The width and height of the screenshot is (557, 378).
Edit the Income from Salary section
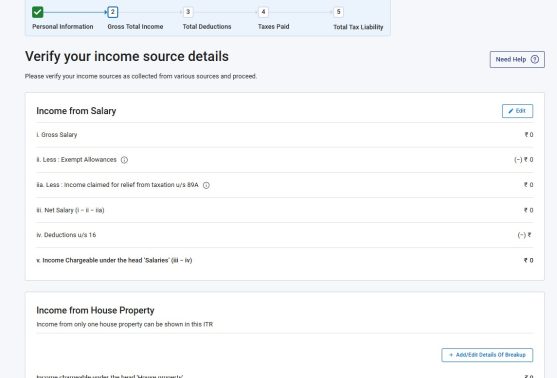(517, 111)
